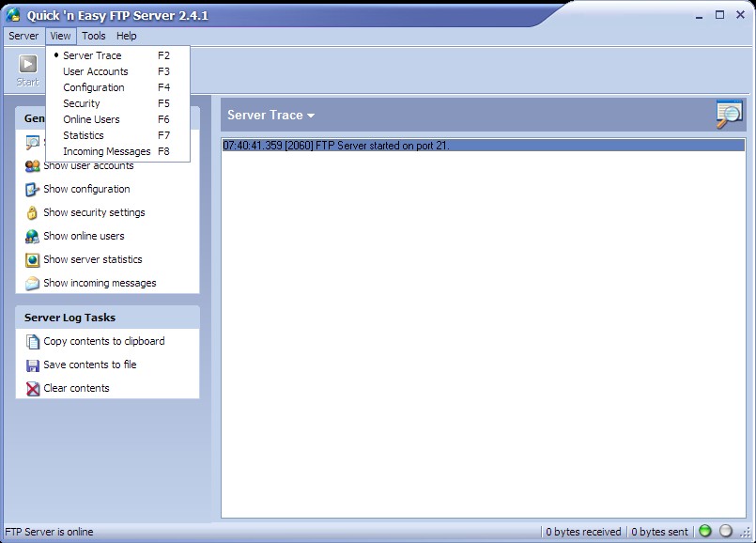The width and height of the screenshot is (756, 543).
Task: Maximize the FTP Server window
Action: click(719, 15)
